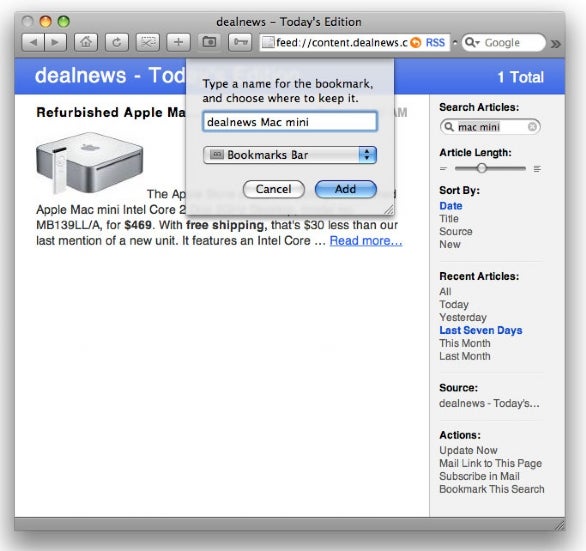This screenshot has width=586, height=551.
Task: Click Update Now action
Action: pos(468,450)
